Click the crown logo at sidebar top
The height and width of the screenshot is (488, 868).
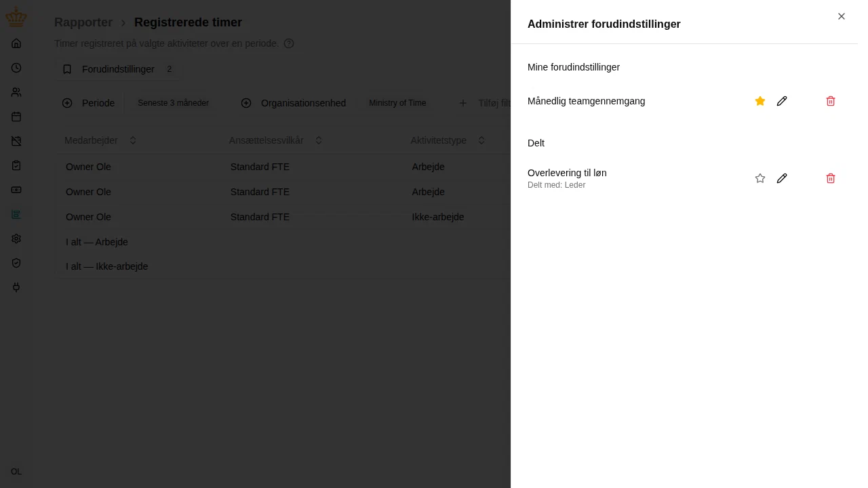pyautogui.click(x=16, y=16)
